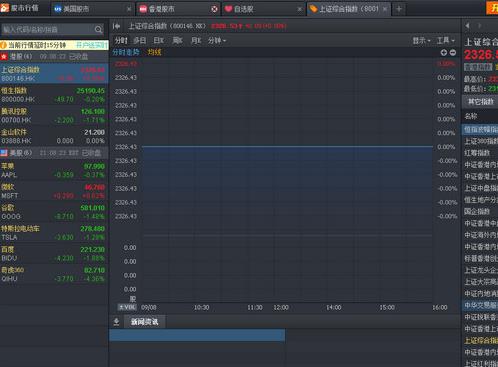Image resolution: width=498 pixels, height=367 pixels.
Task: Open the 显示 dropdown menu
Action: pos(421,41)
